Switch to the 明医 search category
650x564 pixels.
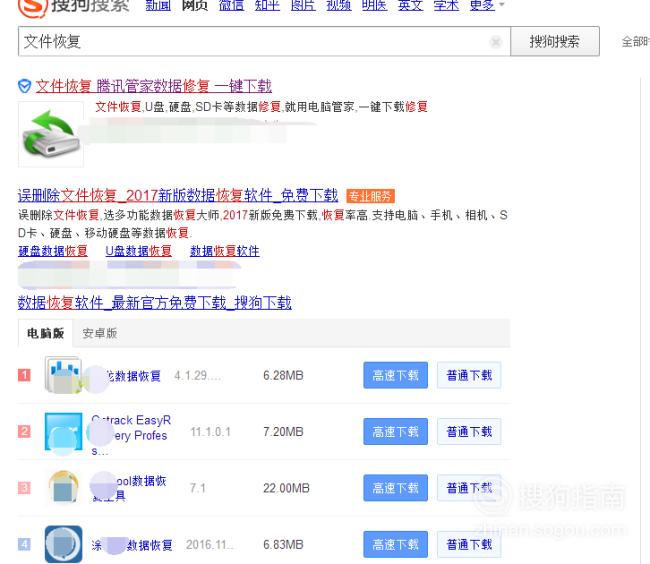click(x=374, y=5)
